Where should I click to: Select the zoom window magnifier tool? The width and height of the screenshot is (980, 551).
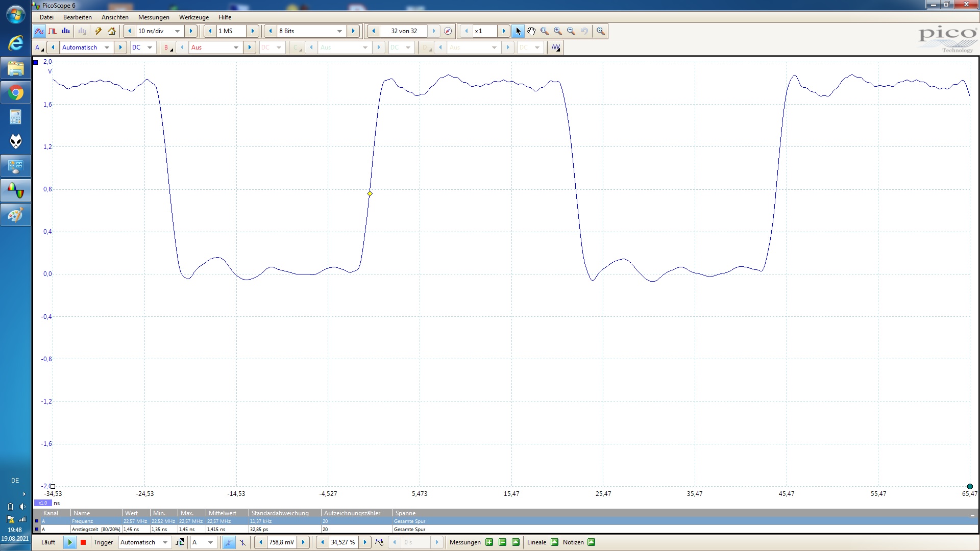(545, 31)
